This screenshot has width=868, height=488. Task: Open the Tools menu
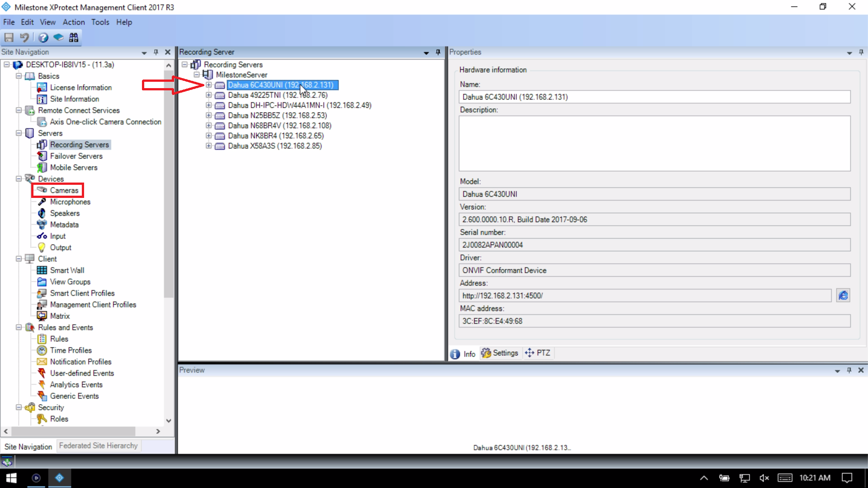coord(100,22)
